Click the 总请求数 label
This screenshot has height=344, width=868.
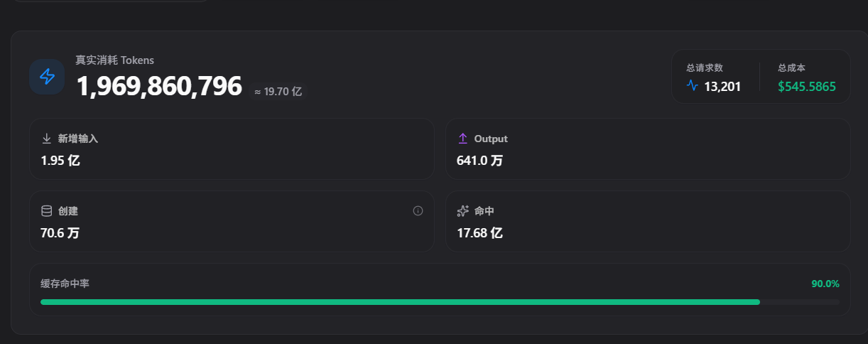(x=705, y=68)
